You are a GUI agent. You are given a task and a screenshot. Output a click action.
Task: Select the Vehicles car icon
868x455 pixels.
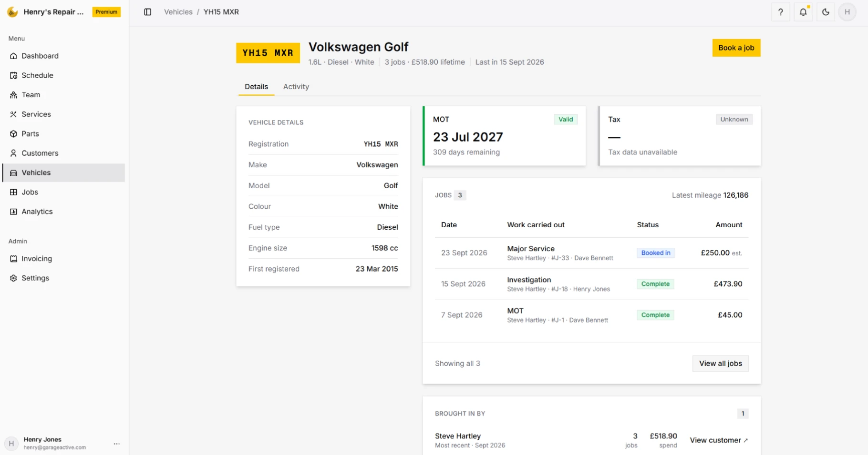(x=13, y=173)
